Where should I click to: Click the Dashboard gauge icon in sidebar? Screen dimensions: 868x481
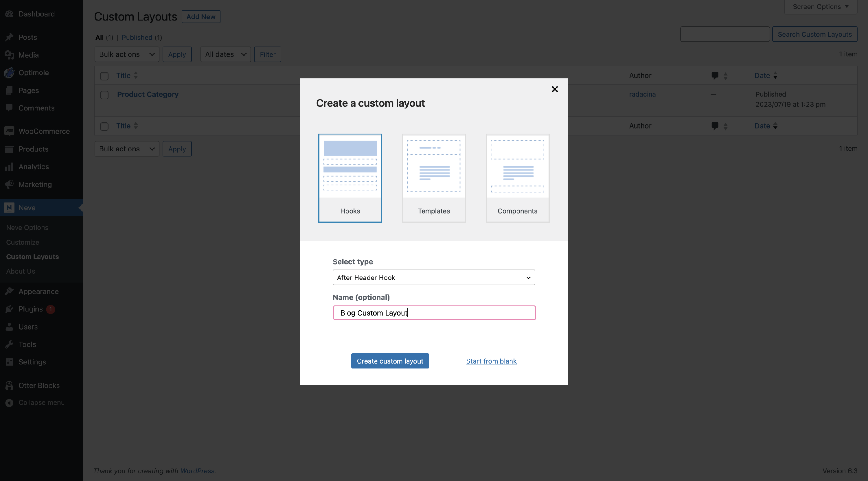click(x=10, y=14)
